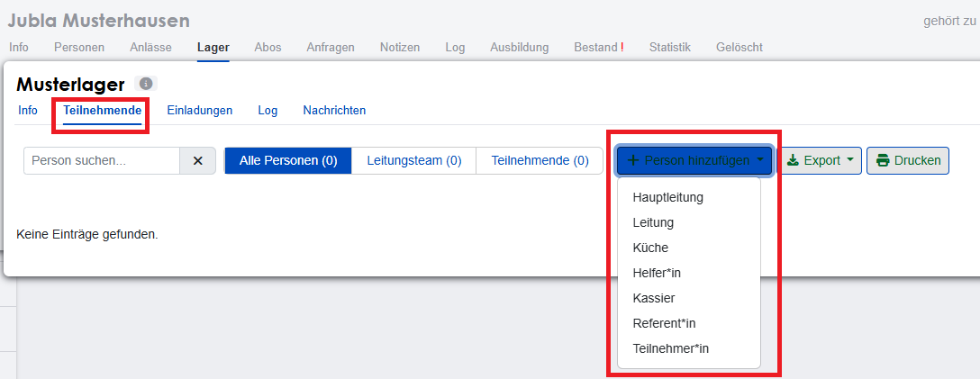Select Lager in top navigation
This screenshot has height=379, width=980.
213,48
